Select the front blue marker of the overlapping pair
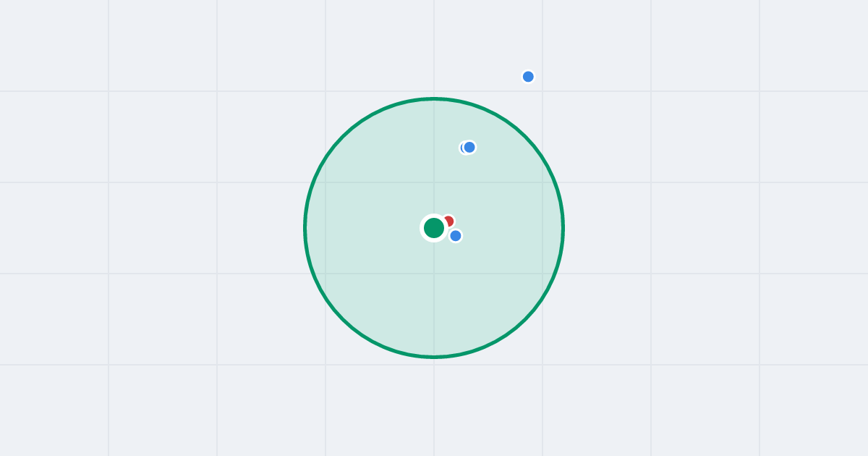This screenshot has width=868, height=456. coord(469,147)
